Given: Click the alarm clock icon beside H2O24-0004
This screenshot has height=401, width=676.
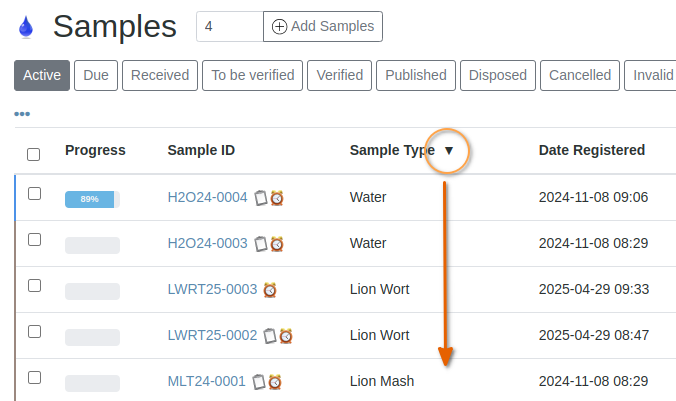Looking at the screenshot, I should (x=277, y=198).
